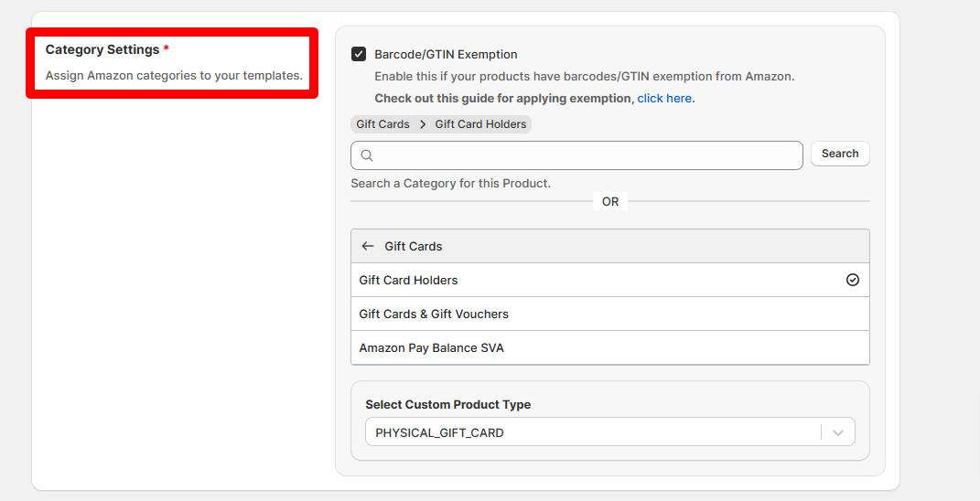
Task: Select the Gift Card Holders breadcrumb chip
Action: click(x=480, y=124)
